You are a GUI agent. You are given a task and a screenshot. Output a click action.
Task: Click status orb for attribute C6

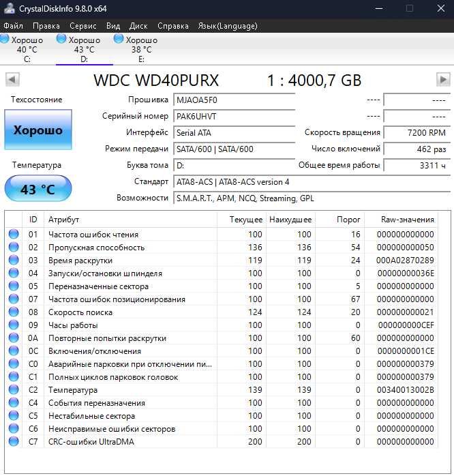pyautogui.click(x=14, y=428)
